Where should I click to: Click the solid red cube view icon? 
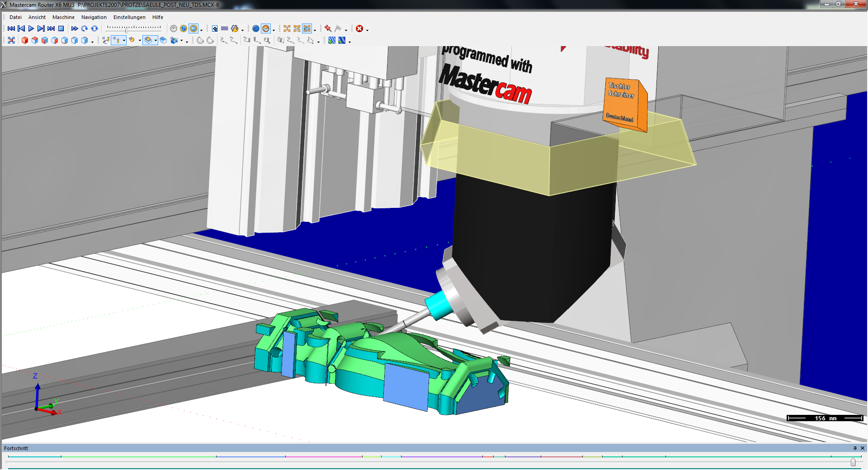25,40
